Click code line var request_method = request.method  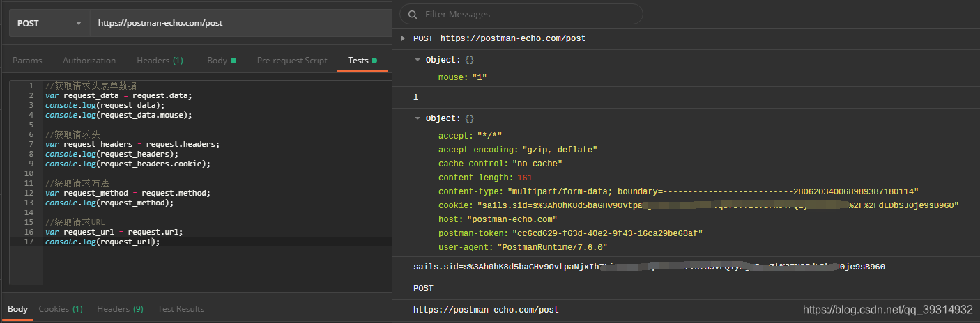128,193
